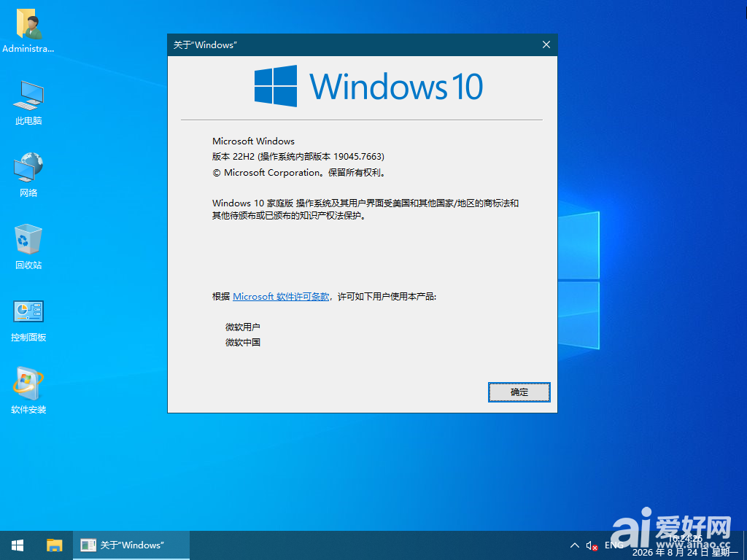Open the taskbar clock and date
This screenshot has width=747, height=560.
tap(685, 545)
